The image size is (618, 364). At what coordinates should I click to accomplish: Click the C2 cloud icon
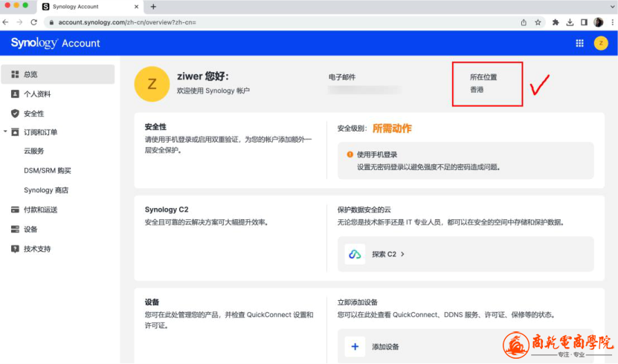[x=355, y=254]
